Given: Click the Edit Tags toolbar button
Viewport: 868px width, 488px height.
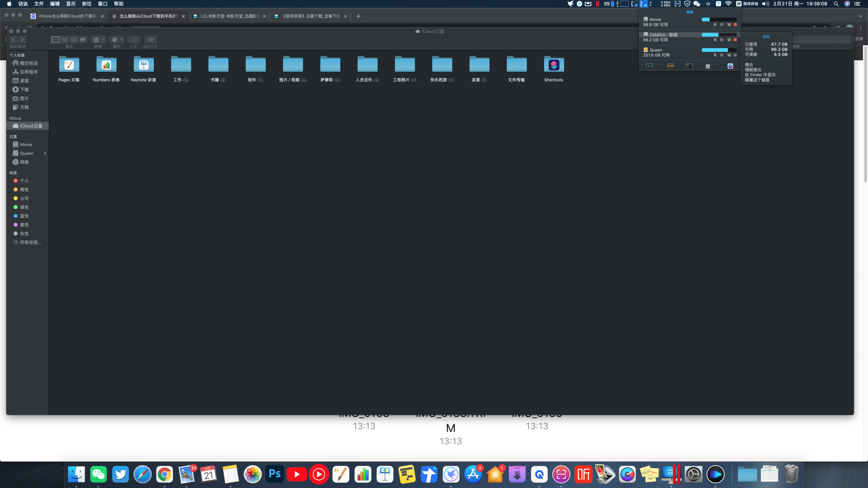Looking at the screenshot, I should 150,40.
